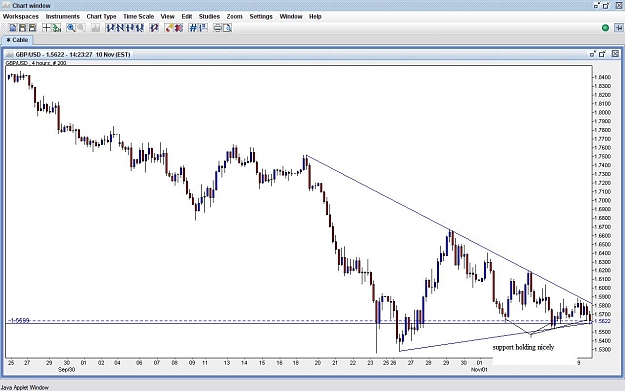The width and height of the screenshot is (625, 391).
Task: Open print preview icon with magnifier
Action: coord(227,28)
